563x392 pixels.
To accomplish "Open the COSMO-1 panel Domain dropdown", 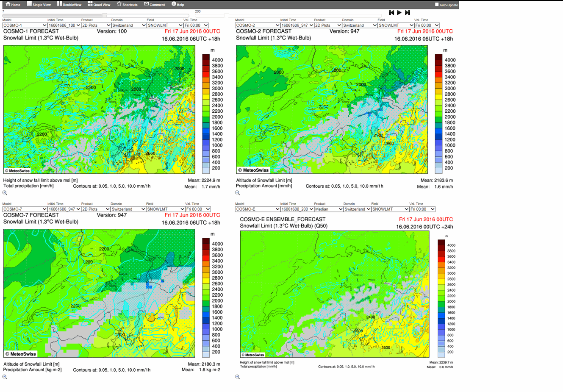I will [129, 25].
